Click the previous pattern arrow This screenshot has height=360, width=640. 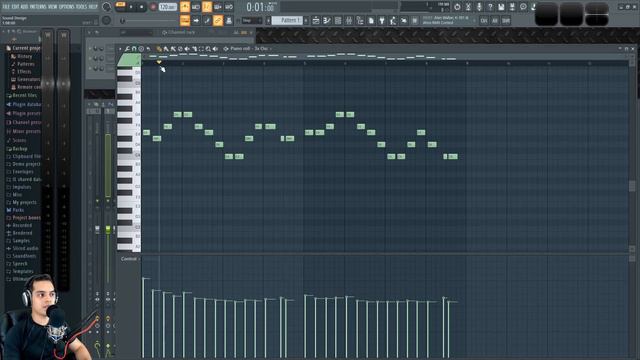[x=268, y=20]
